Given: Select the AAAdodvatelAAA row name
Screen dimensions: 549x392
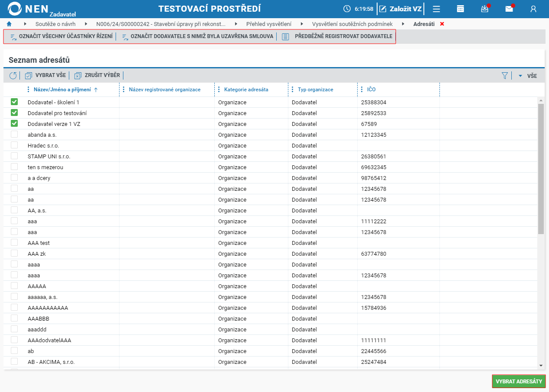Looking at the screenshot, I should pos(49,341).
